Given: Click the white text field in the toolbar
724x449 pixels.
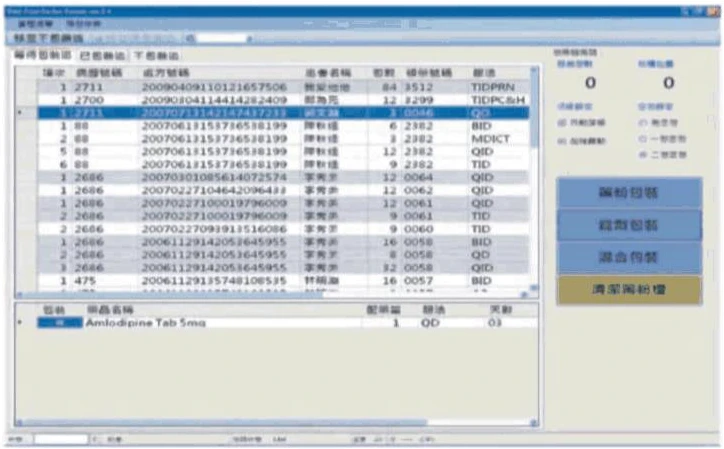Looking at the screenshot, I should [222, 38].
